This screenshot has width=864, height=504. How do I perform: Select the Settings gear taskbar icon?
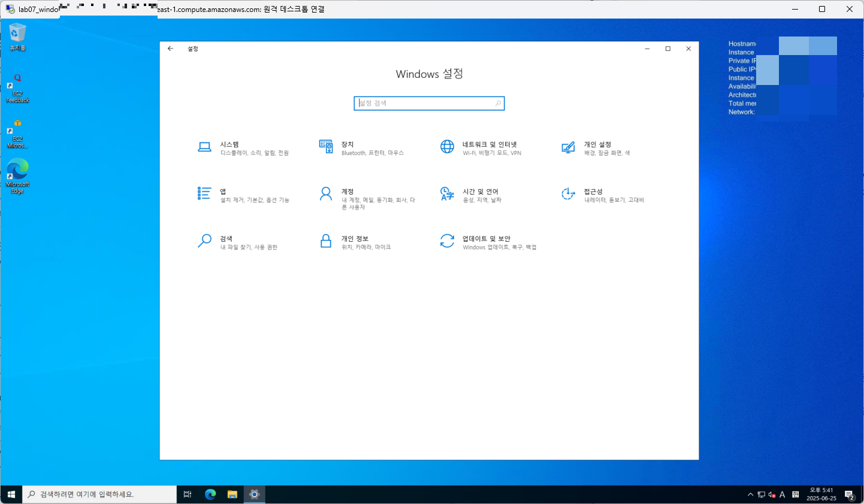[x=255, y=494]
